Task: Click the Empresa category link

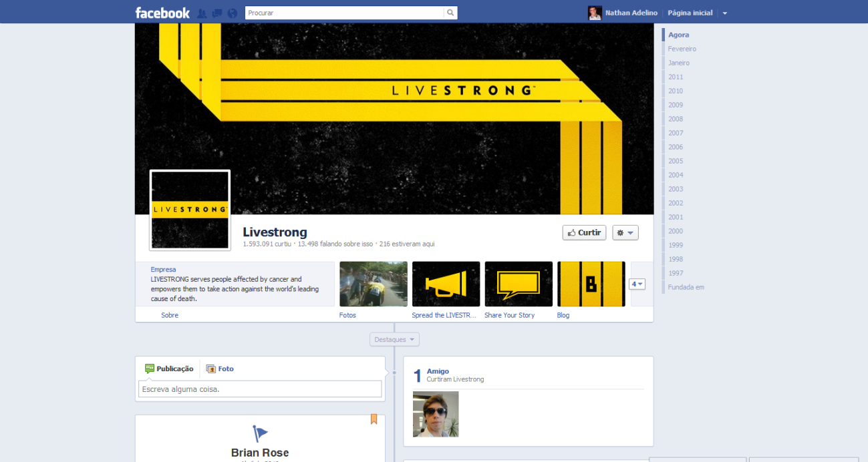Action: click(163, 270)
